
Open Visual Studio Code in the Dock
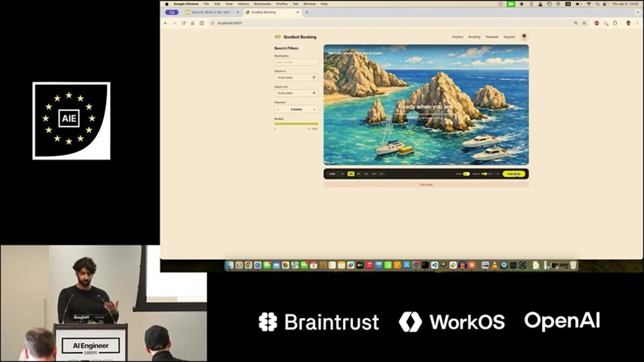(434, 265)
